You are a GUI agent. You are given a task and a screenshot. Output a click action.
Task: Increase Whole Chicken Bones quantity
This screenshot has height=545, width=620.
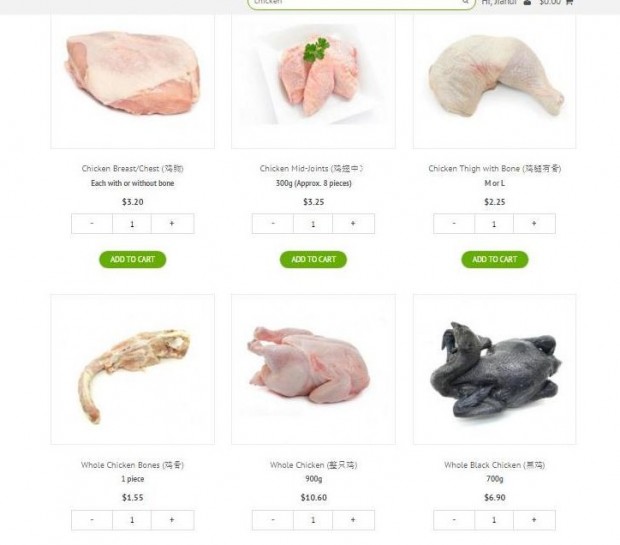172,520
